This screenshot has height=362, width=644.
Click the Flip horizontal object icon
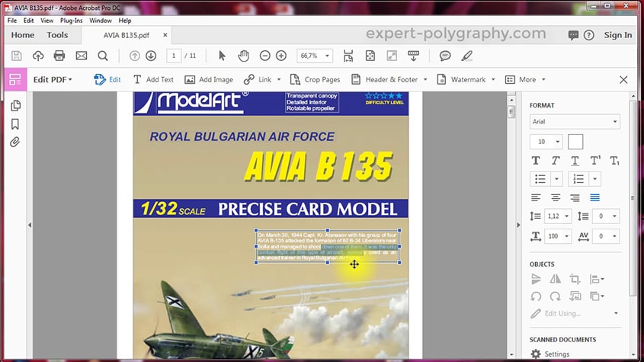click(556, 279)
